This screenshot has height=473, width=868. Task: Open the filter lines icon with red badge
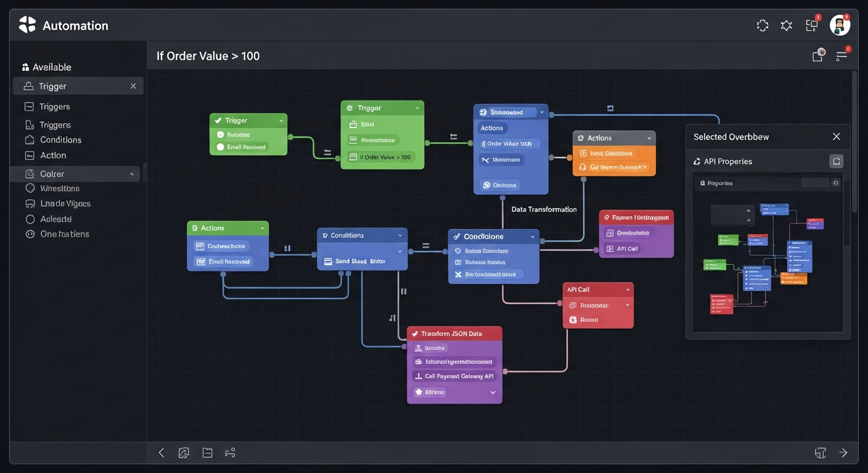(841, 57)
